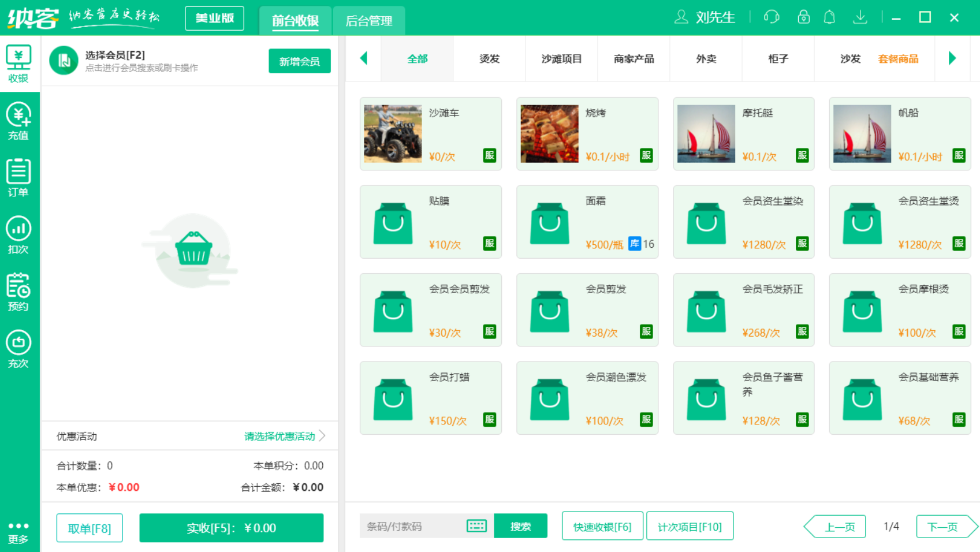Open the 预约 booking icon
The height and width of the screenshot is (552, 980).
[x=19, y=292]
